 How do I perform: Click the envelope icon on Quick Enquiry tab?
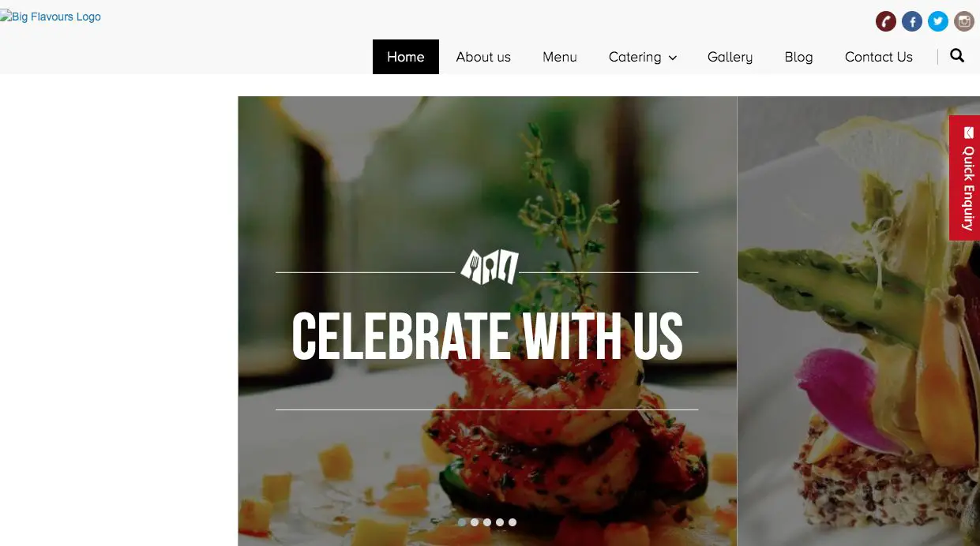click(x=968, y=133)
